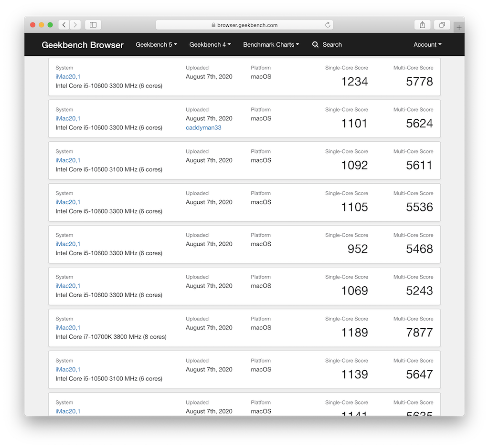Click the browser.geekbench.com address field

pyautogui.click(x=244, y=25)
